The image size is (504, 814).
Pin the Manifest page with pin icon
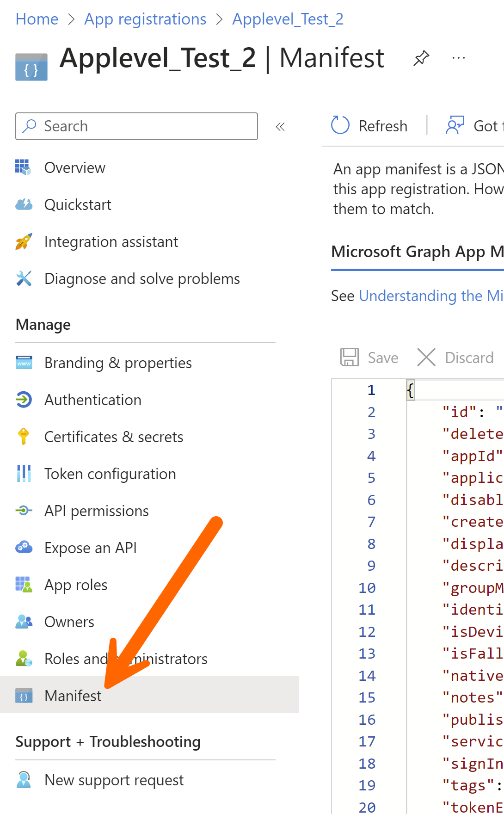click(x=421, y=58)
